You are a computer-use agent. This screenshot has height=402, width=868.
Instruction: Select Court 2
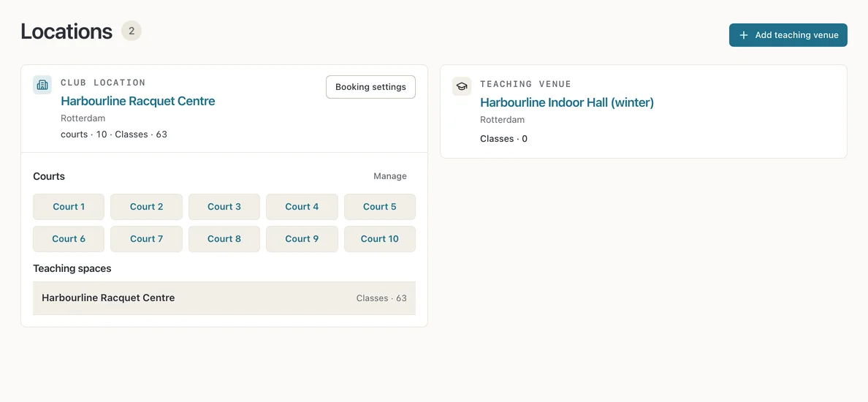click(x=146, y=207)
